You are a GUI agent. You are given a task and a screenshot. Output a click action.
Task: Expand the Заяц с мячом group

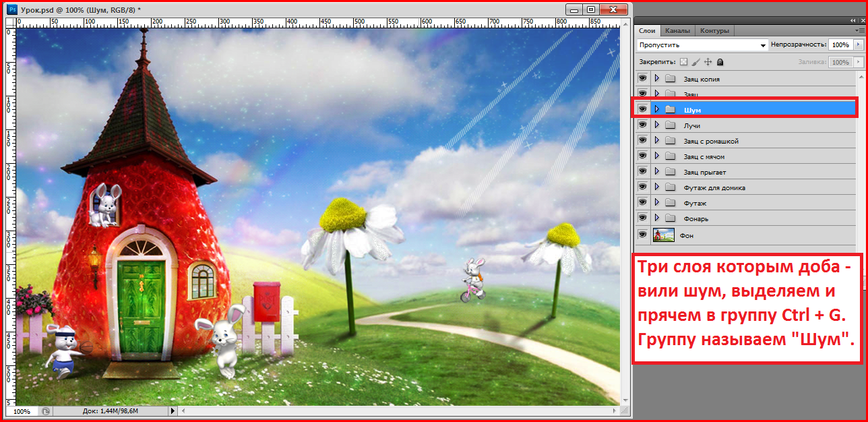(x=656, y=156)
